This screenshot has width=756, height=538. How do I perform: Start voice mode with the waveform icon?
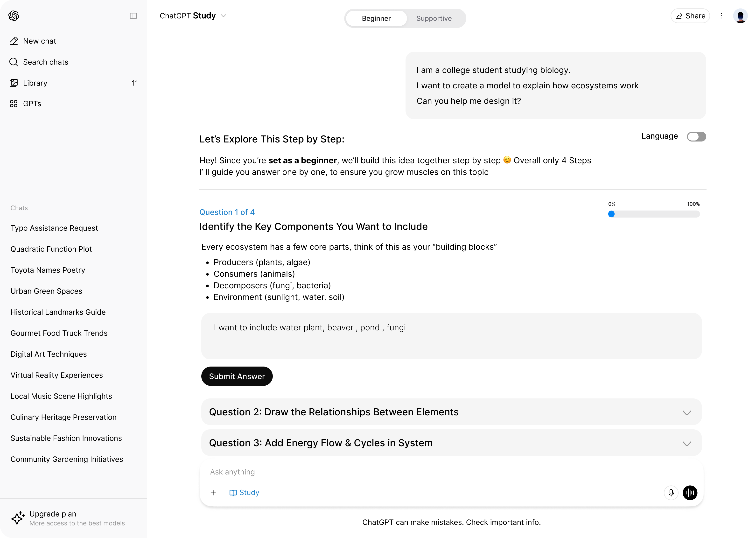690,493
